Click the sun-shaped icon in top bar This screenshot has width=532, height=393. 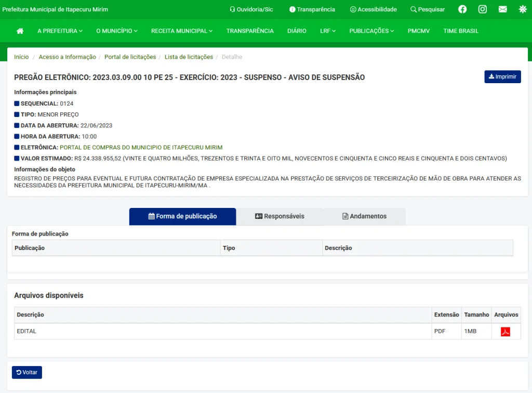pos(522,9)
